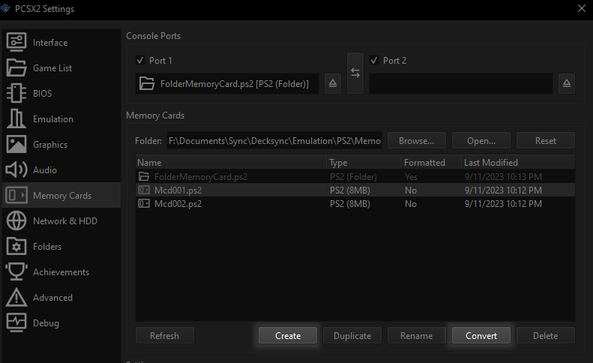The image size is (593, 363).
Task: Sort the list by Formatted column
Action: coord(432,163)
